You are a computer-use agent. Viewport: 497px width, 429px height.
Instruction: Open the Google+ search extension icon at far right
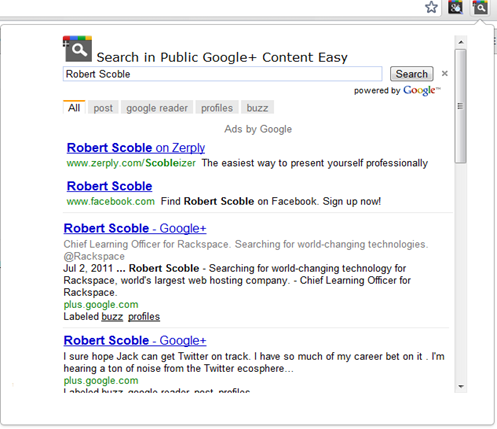pyautogui.click(x=480, y=7)
